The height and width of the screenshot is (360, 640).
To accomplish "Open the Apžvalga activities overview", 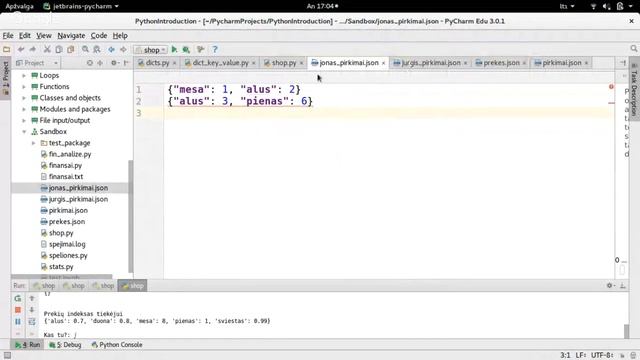I will pyautogui.click(x=19, y=6).
